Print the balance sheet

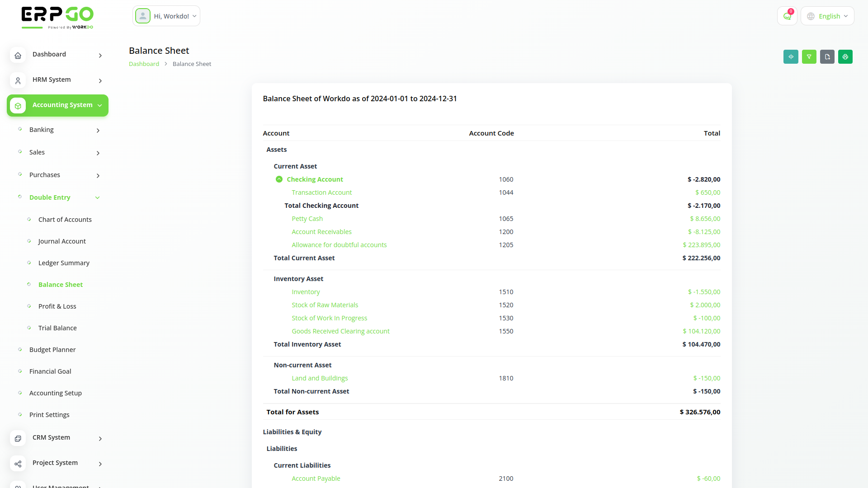pyautogui.click(x=845, y=56)
